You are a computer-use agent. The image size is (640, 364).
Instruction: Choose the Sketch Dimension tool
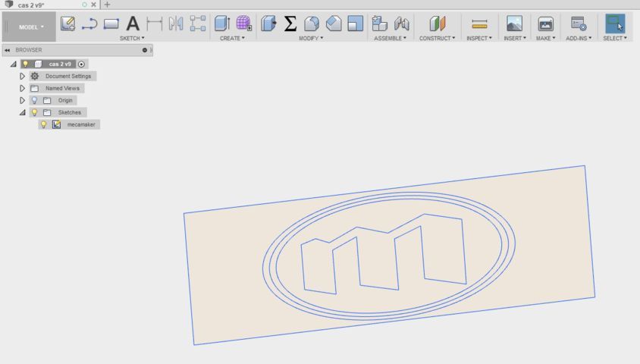(154, 24)
